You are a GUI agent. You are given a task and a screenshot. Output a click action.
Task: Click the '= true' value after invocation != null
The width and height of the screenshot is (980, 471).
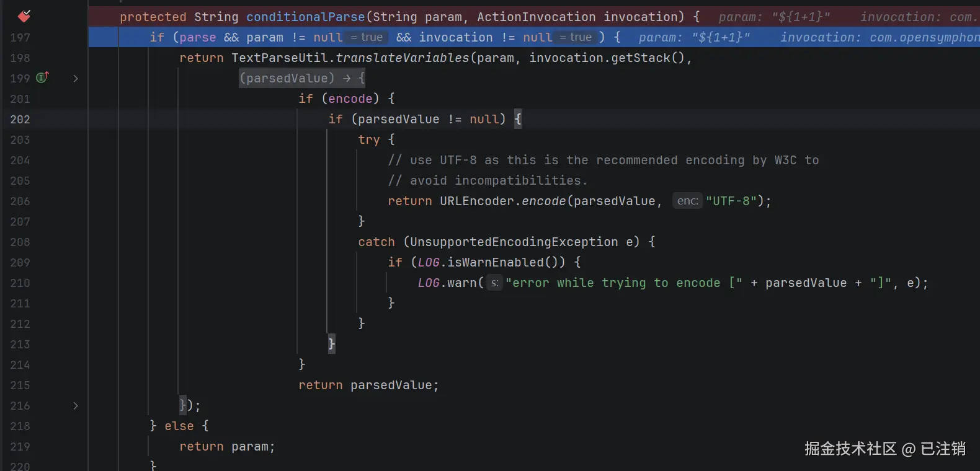(x=576, y=37)
